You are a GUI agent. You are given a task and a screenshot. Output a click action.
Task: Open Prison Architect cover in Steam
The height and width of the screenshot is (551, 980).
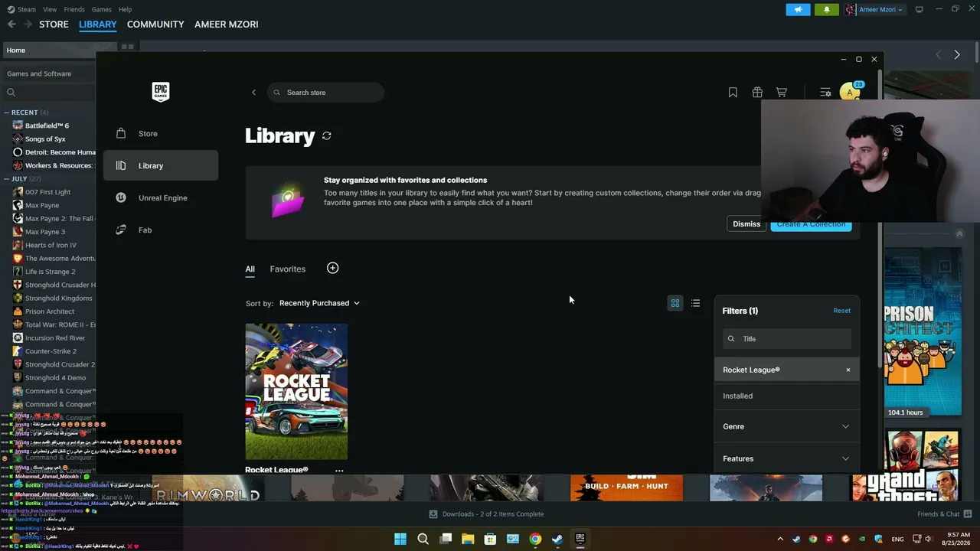pyautogui.click(x=923, y=331)
